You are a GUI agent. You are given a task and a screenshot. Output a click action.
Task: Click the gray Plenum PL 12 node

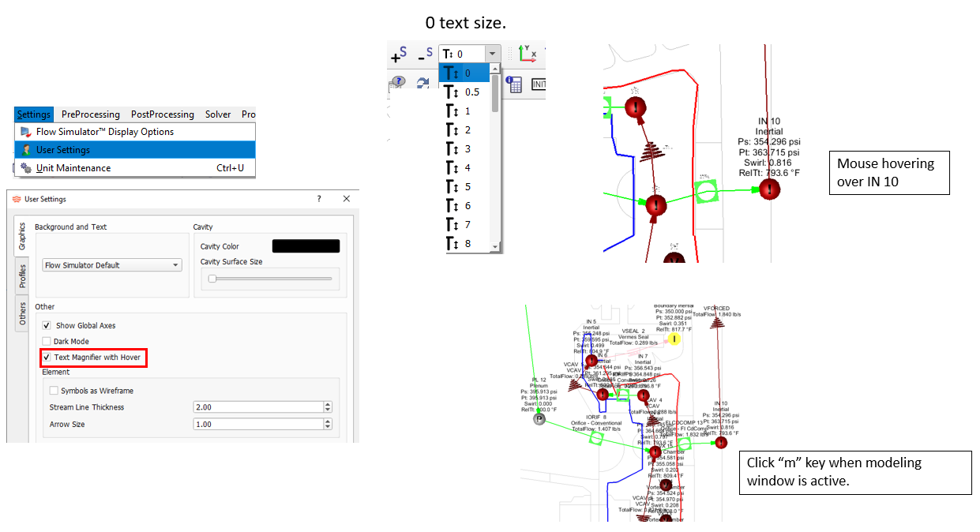(539, 419)
